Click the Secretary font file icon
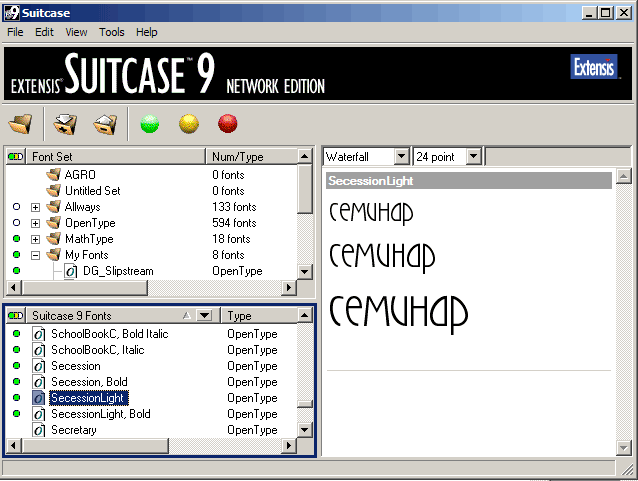This screenshot has height=481, width=638. click(39, 430)
